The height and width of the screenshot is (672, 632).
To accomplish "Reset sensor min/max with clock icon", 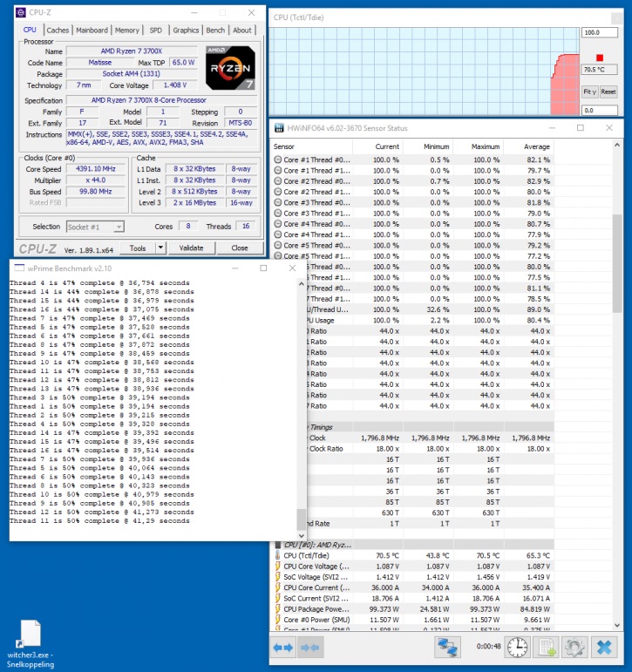I will (518, 647).
